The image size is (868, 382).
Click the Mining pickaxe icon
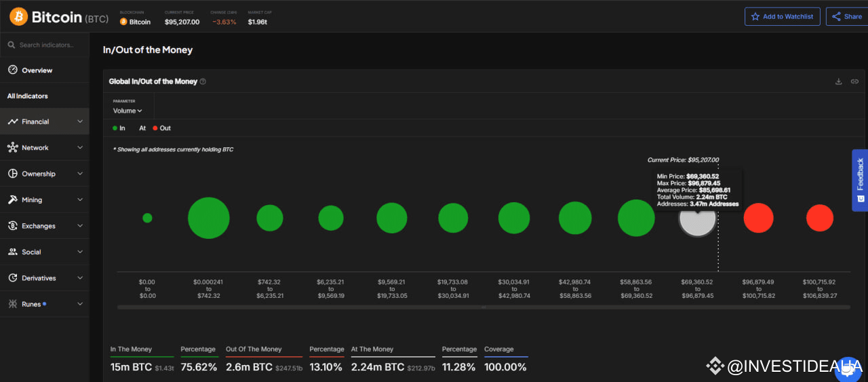pos(12,199)
